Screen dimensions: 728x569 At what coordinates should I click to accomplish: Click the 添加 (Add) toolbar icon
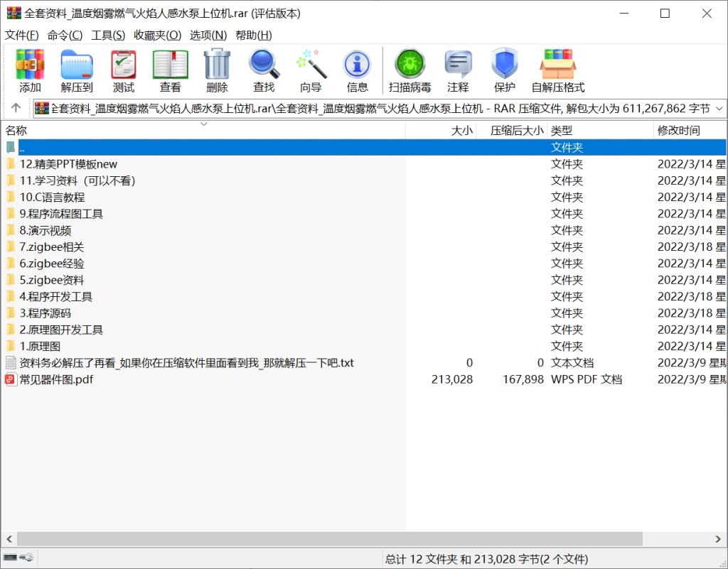[28, 67]
